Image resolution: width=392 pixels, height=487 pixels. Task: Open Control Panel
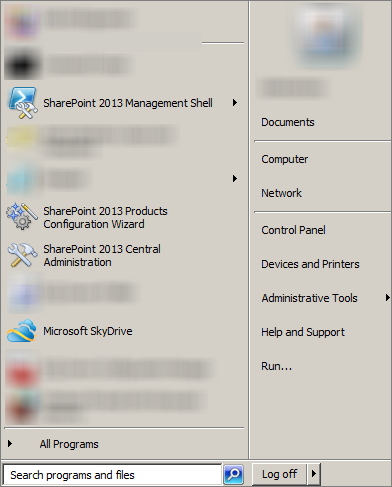[x=293, y=230]
